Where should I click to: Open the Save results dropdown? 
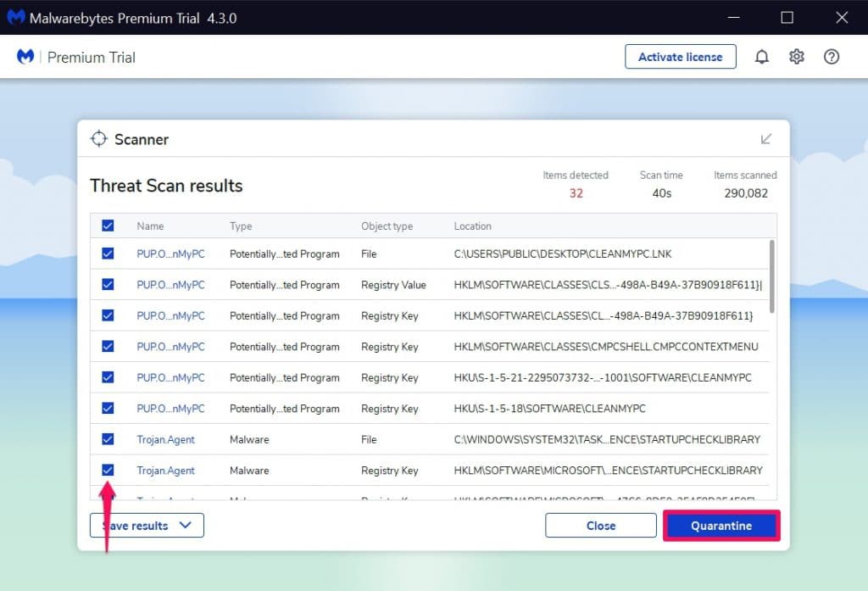click(x=147, y=525)
